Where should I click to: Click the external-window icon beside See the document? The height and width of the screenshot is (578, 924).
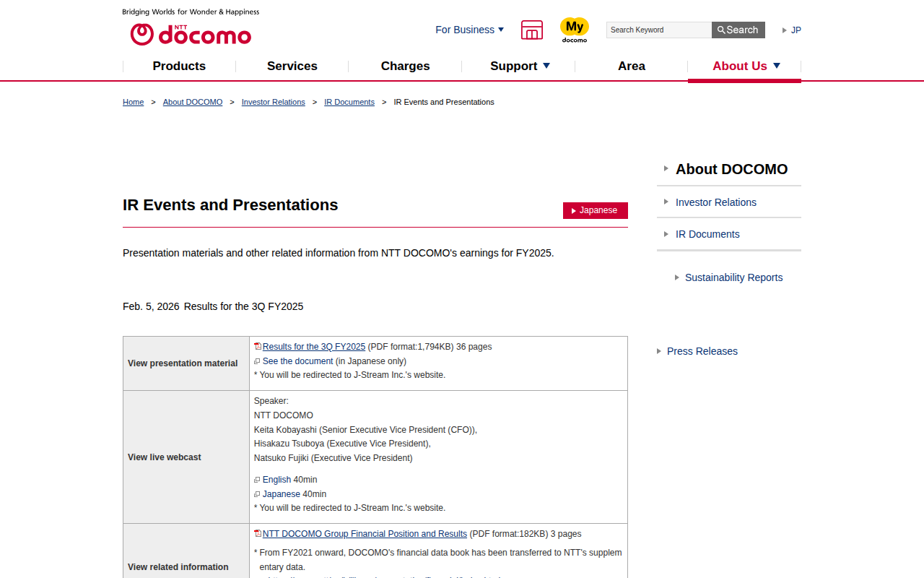tap(257, 361)
